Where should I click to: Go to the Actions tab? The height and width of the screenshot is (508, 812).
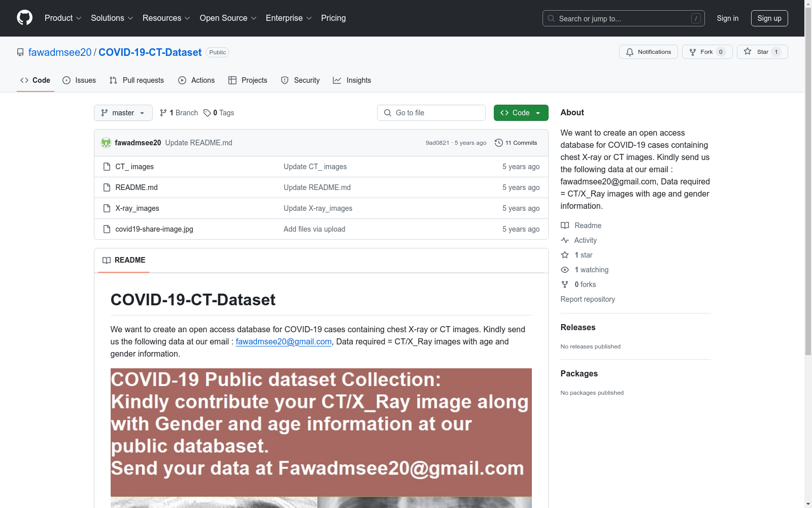click(x=196, y=80)
